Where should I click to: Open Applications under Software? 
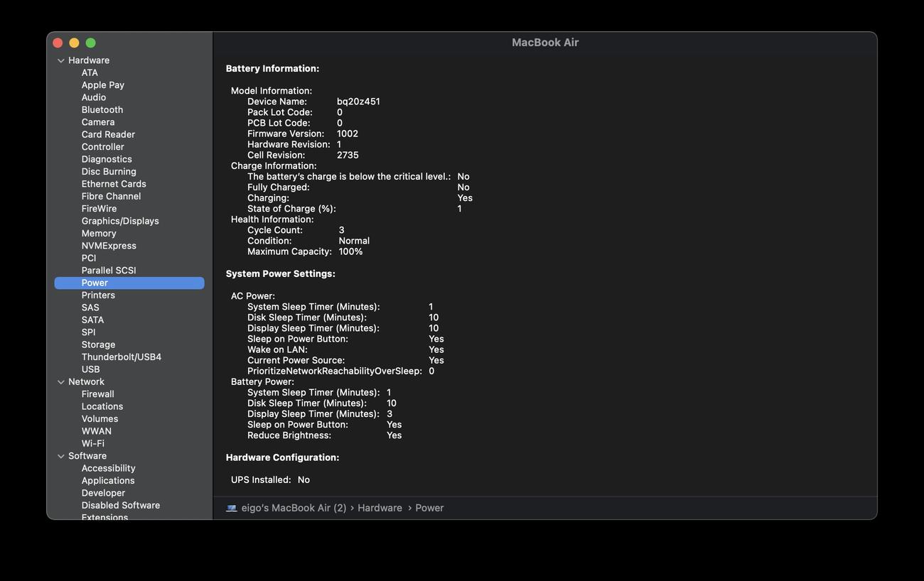coord(108,481)
